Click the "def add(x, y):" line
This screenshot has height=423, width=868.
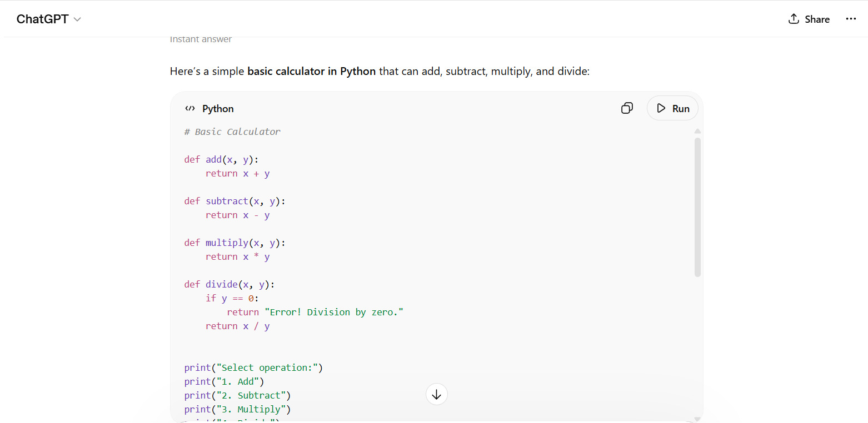click(222, 160)
